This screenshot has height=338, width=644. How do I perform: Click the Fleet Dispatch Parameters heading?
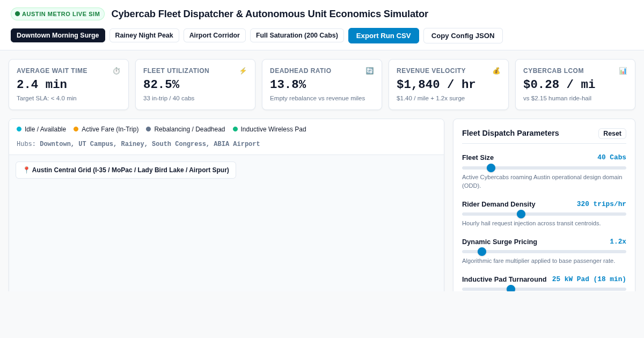point(510,133)
